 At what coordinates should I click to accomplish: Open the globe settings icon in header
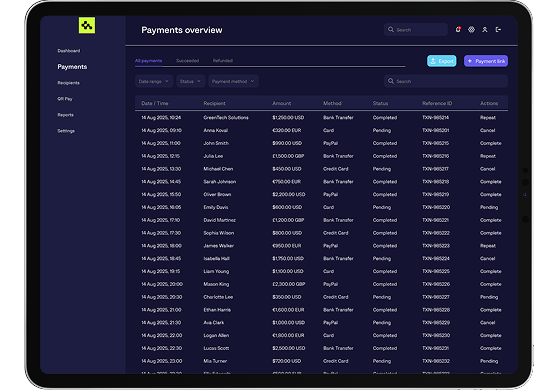[471, 30]
